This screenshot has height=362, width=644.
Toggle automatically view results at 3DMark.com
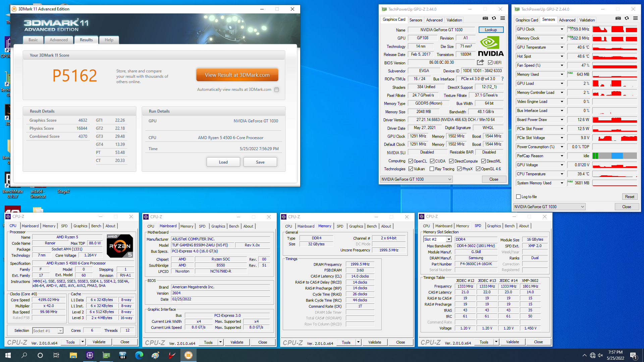pos(276,89)
